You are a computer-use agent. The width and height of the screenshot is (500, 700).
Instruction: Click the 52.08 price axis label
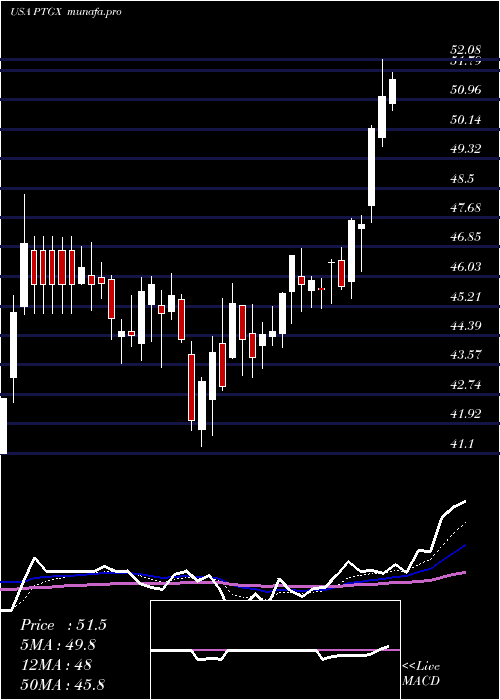[466, 50]
